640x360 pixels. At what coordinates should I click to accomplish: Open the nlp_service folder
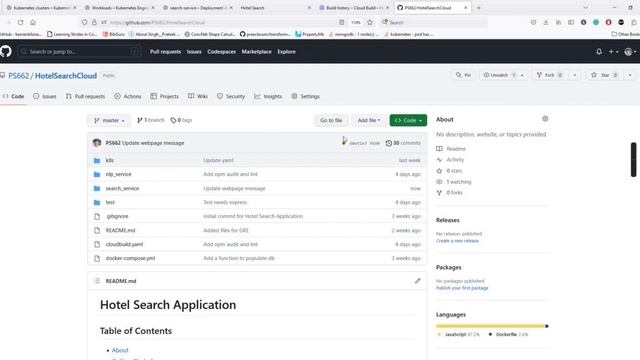point(118,174)
